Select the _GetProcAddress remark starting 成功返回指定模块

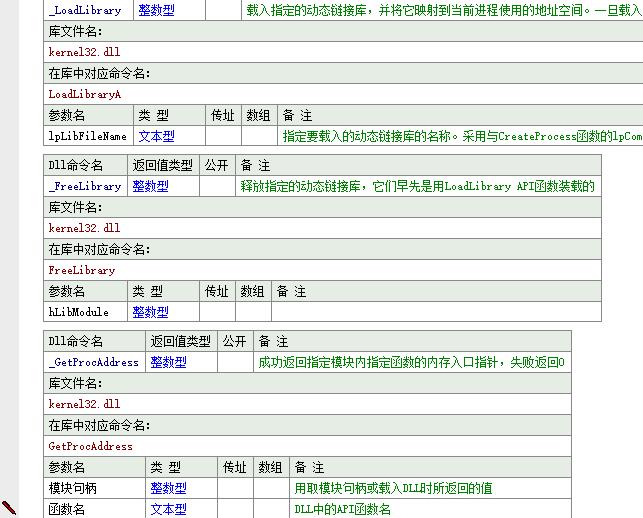412,362
